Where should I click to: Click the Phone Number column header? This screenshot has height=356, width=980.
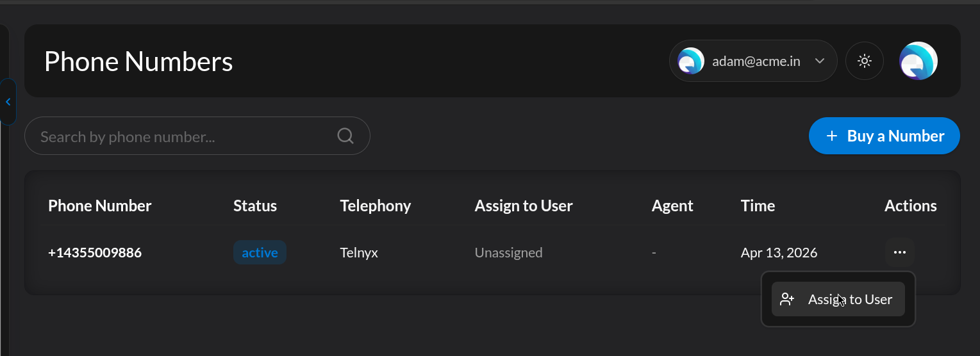(100, 206)
